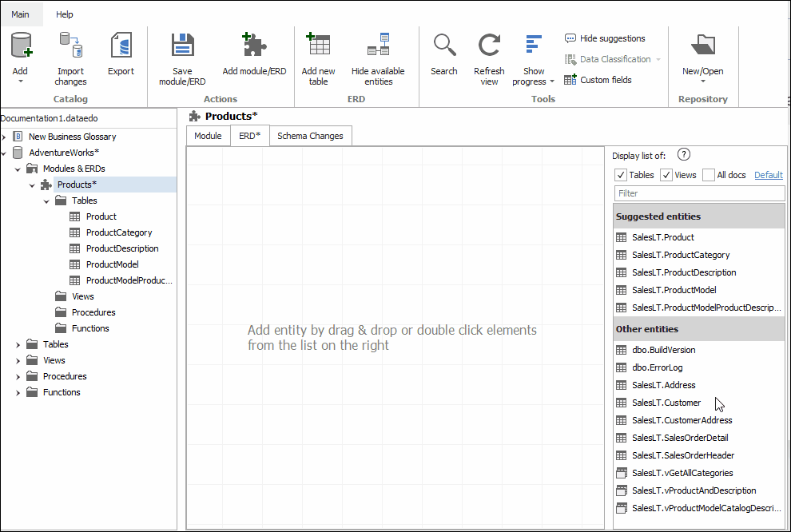This screenshot has width=791, height=532.
Task: Uncheck the Tables checkbox
Action: [621, 175]
